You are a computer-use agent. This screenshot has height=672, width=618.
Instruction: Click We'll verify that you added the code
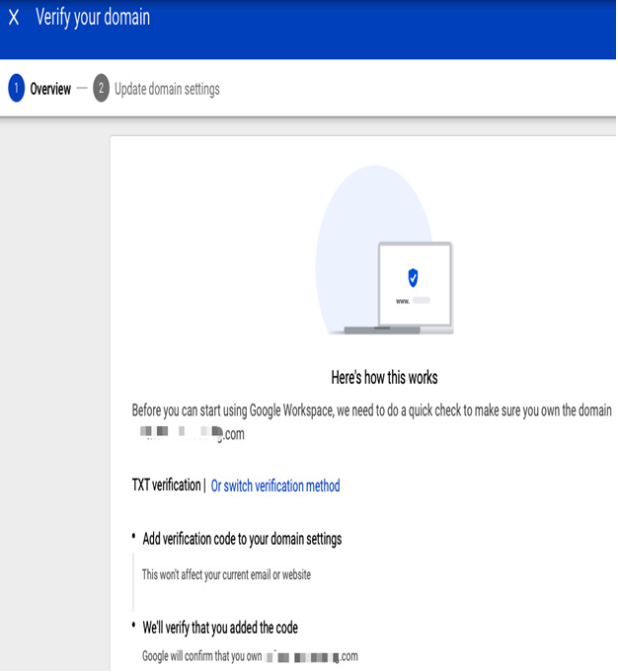220,628
